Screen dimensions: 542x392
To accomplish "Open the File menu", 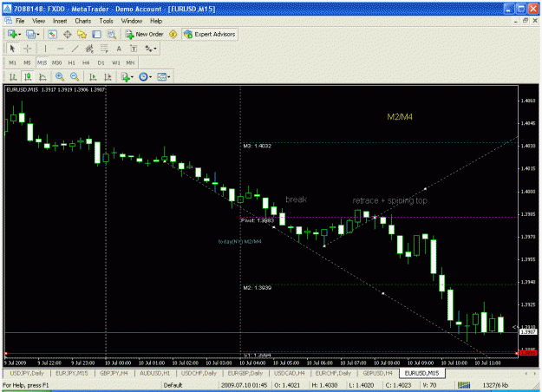I will point(20,21).
